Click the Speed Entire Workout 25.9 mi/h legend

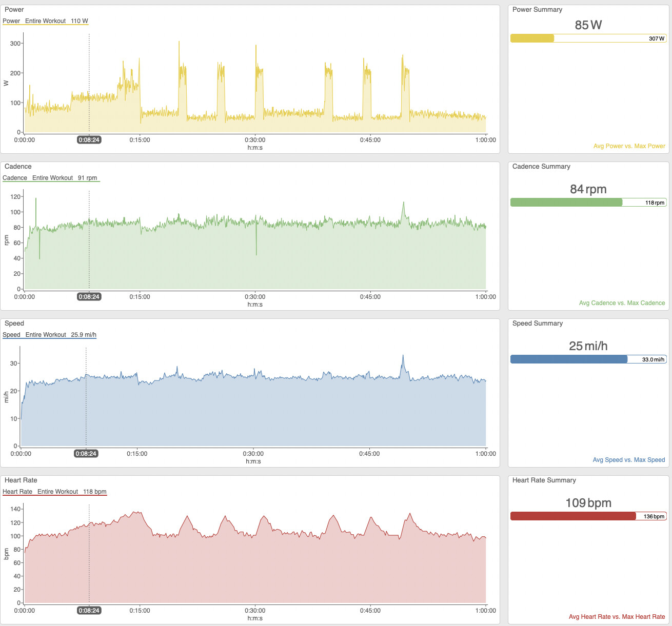click(49, 335)
